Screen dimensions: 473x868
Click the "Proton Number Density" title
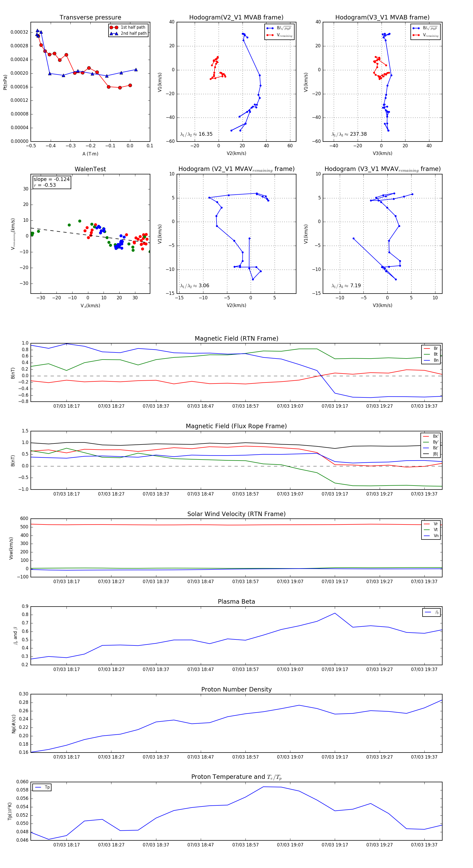pyautogui.click(x=236, y=690)
